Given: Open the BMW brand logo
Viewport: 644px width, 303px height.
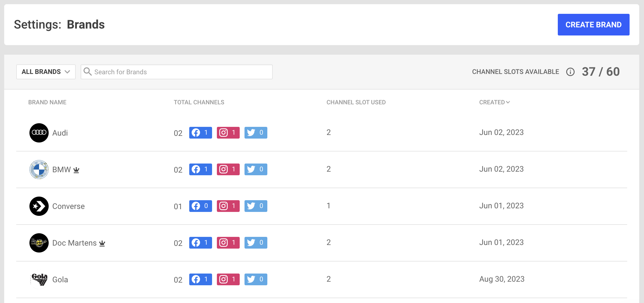Looking at the screenshot, I should click(39, 170).
